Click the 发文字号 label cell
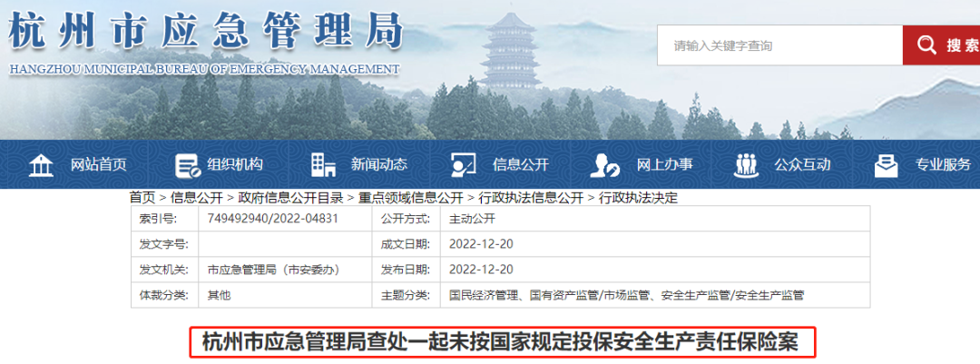This screenshot has height=364, width=980. click(164, 244)
